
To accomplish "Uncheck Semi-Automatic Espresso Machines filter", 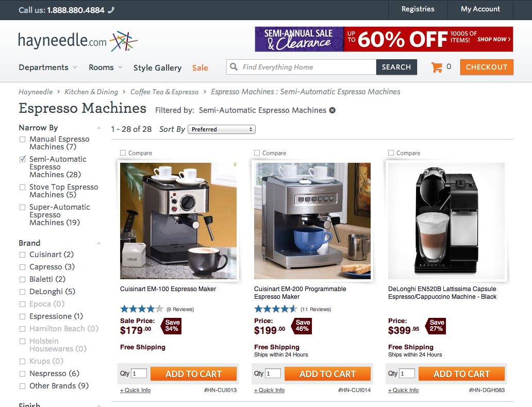I will 22,159.
